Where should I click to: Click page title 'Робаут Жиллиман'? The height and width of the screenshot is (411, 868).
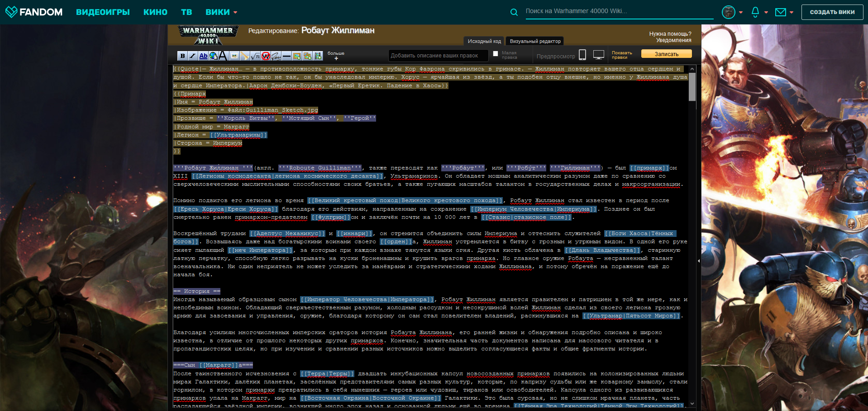pos(338,30)
